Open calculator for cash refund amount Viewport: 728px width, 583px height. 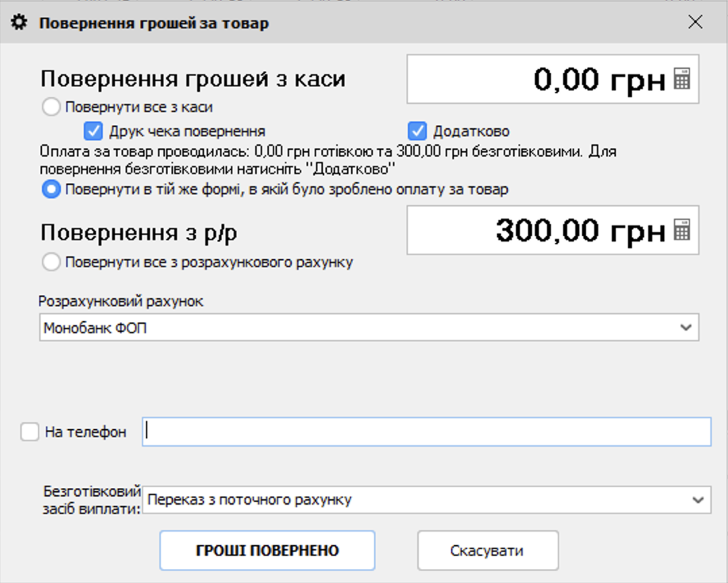click(x=681, y=79)
